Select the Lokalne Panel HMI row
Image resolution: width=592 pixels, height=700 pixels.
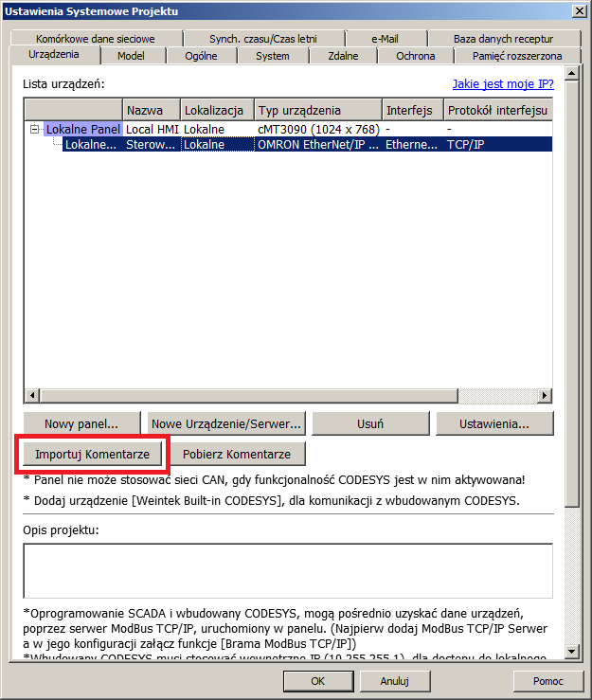[x=83, y=129]
